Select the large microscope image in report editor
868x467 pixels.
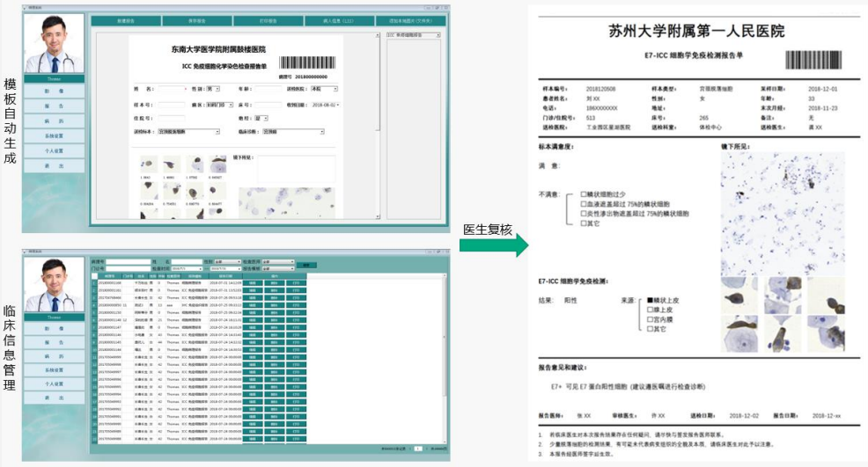[x=287, y=202]
